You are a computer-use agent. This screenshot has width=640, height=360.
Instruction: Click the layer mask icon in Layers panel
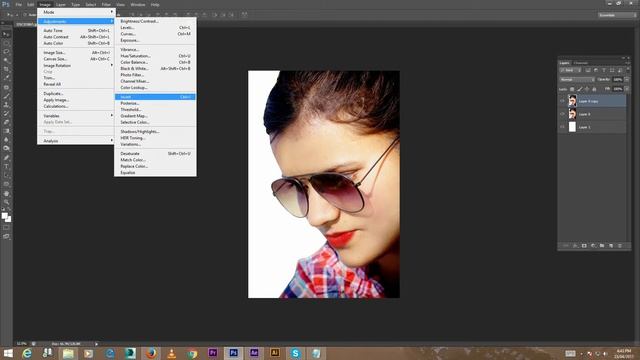pyautogui.click(x=584, y=246)
